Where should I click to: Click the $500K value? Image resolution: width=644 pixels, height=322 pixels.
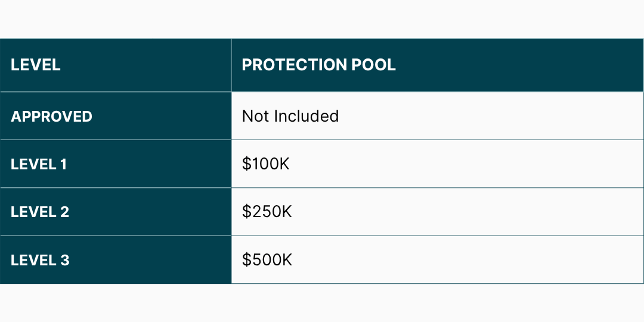coord(267,260)
